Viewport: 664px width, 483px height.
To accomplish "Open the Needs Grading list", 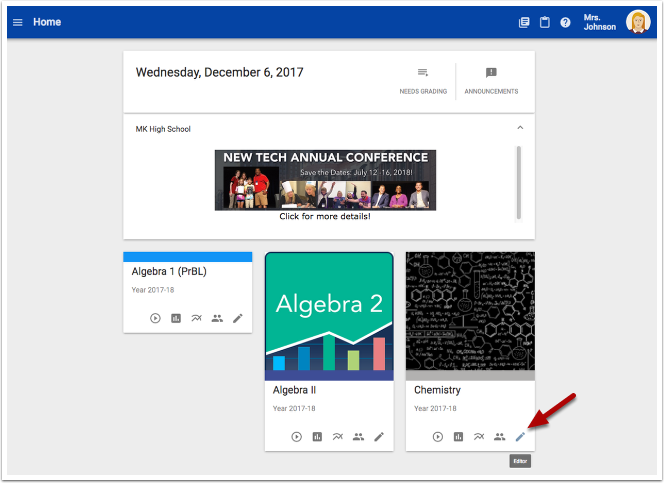I will tap(423, 81).
